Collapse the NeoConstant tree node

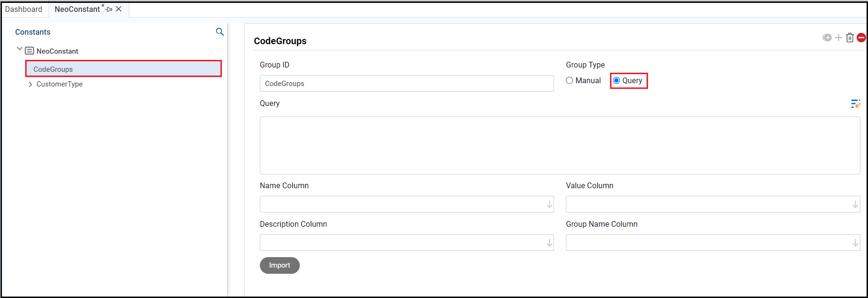(19, 49)
